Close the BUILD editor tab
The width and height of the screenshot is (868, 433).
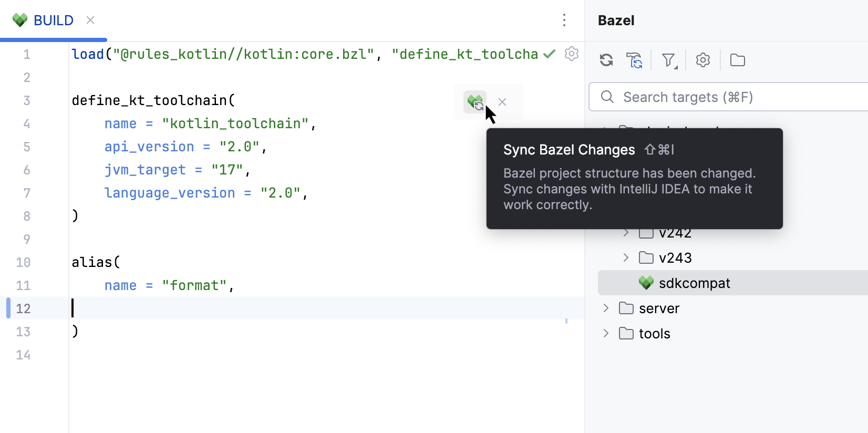coord(90,20)
